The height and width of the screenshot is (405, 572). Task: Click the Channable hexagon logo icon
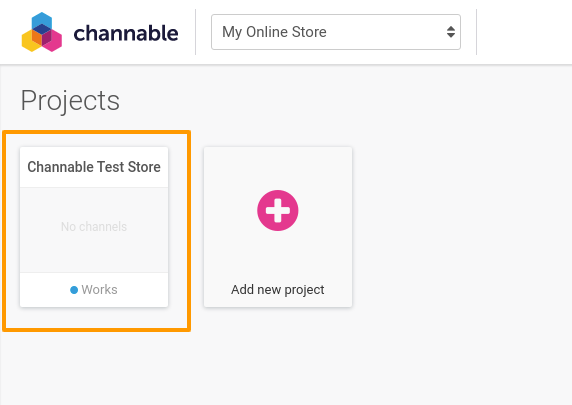(x=42, y=32)
